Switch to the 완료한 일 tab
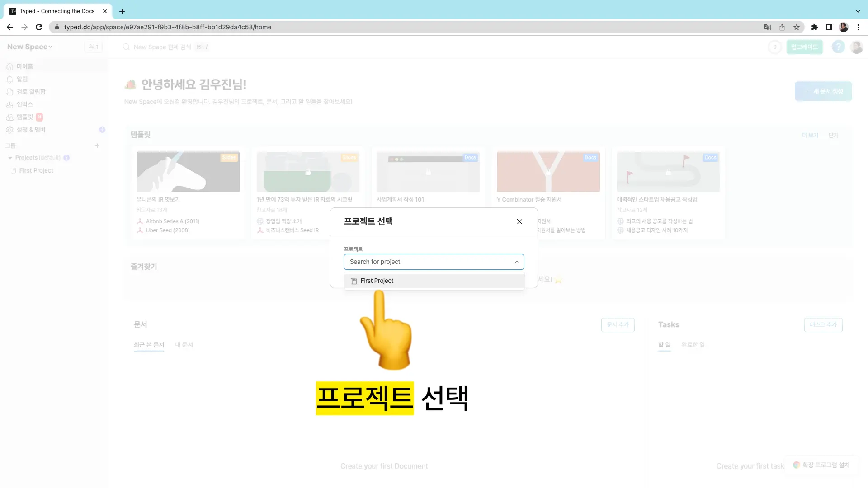 click(x=693, y=345)
